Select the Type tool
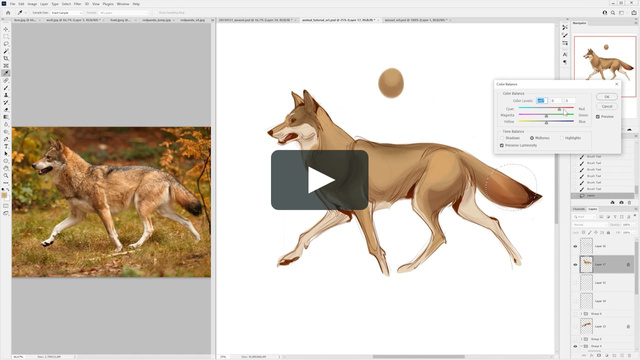Viewport: 640px width, 360px height. [6, 146]
